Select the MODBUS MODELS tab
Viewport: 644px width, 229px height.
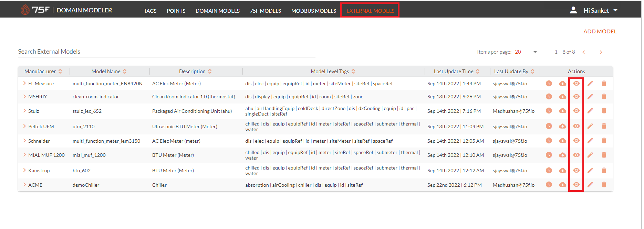[314, 11]
